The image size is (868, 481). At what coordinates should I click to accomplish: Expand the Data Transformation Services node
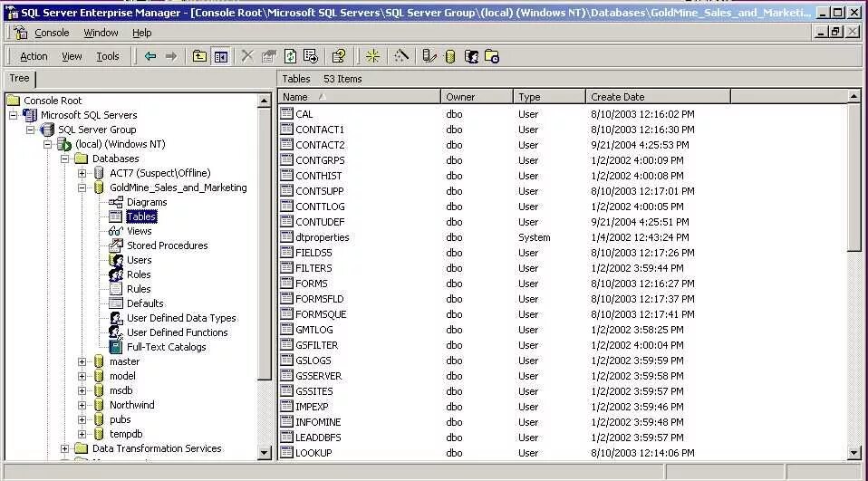(x=64, y=448)
